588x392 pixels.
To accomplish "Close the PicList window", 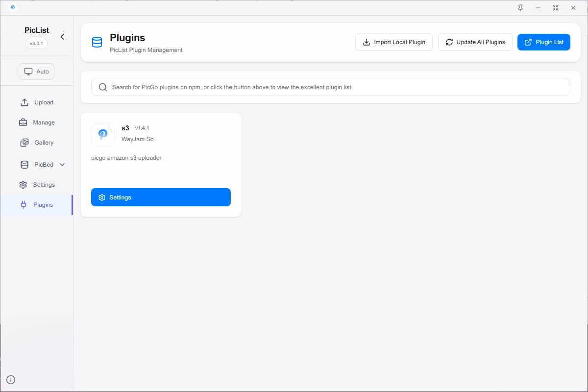I will [573, 8].
